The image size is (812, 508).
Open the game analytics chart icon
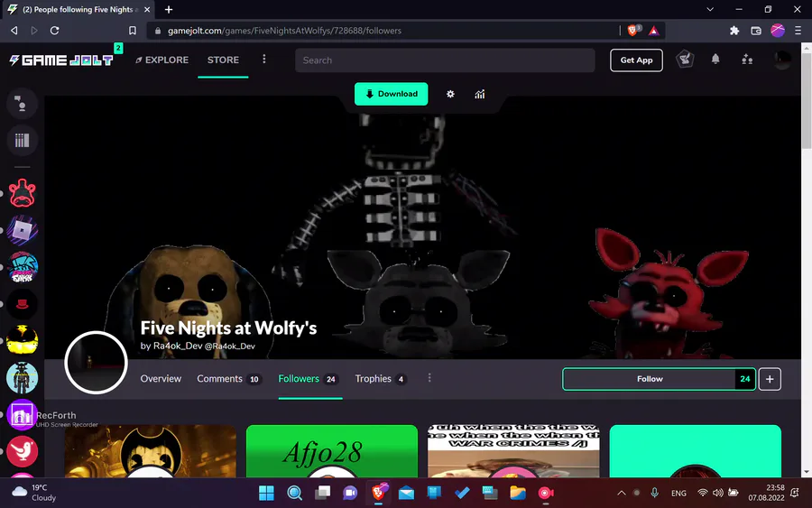480,94
